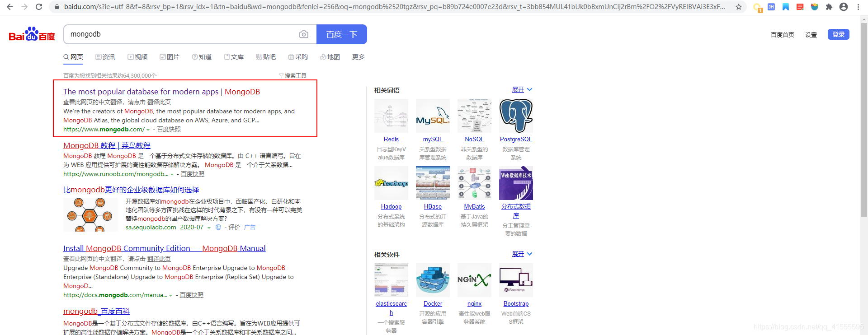The width and height of the screenshot is (868, 335).
Task: Click the 分布式数据库 thumbnail
Action: click(x=516, y=183)
